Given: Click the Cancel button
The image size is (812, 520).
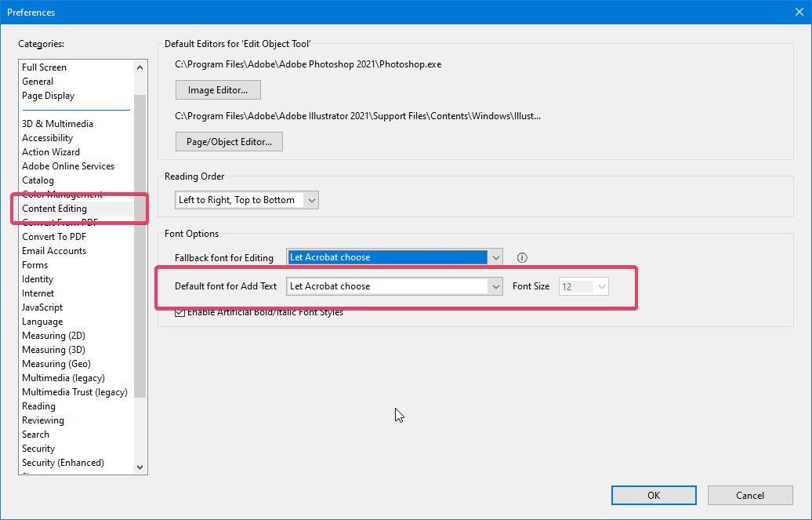Looking at the screenshot, I should (x=750, y=495).
